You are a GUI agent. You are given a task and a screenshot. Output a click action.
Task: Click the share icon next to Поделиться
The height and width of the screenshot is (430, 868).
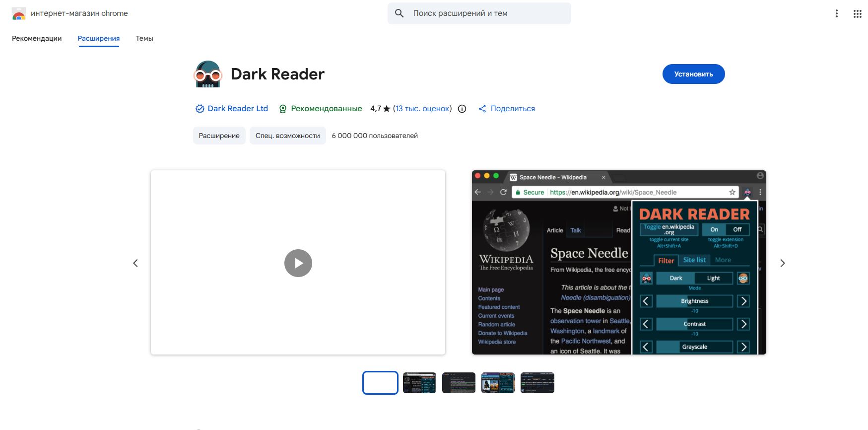pos(482,109)
